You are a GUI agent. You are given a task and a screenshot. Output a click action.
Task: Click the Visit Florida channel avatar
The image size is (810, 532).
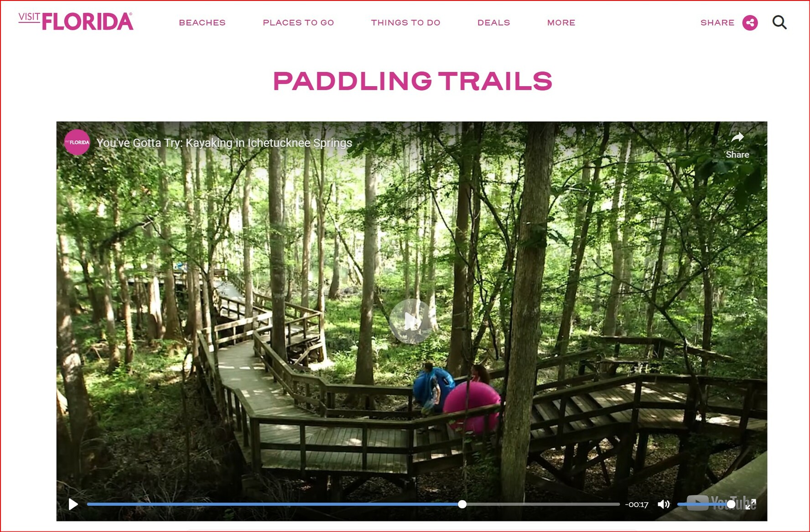[x=77, y=143]
